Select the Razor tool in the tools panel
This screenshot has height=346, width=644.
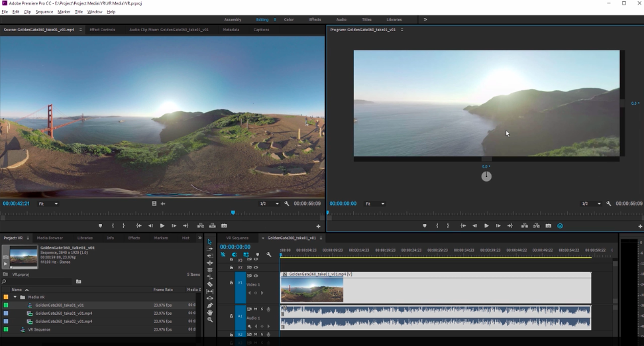(210, 284)
